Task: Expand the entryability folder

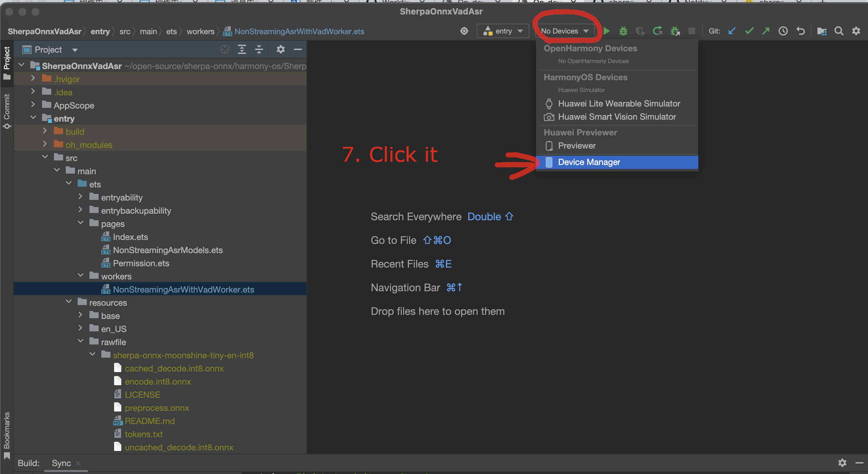Action: point(80,196)
